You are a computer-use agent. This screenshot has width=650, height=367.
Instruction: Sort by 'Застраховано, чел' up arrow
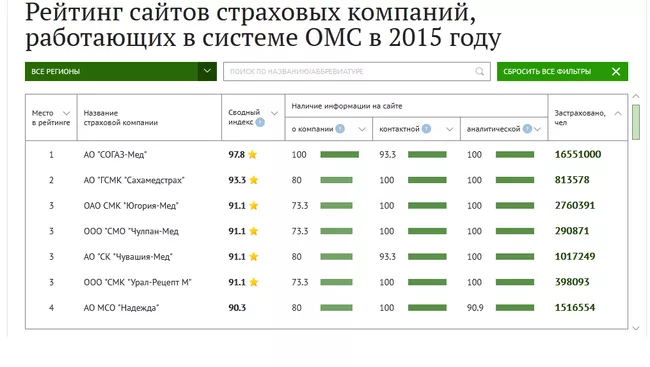click(x=618, y=113)
